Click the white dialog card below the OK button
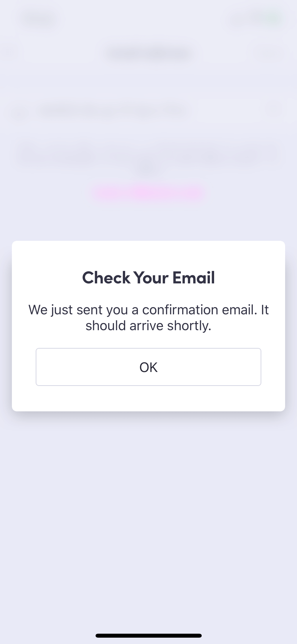The width and height of the screenshot is (297, 644). coord(148,398)
